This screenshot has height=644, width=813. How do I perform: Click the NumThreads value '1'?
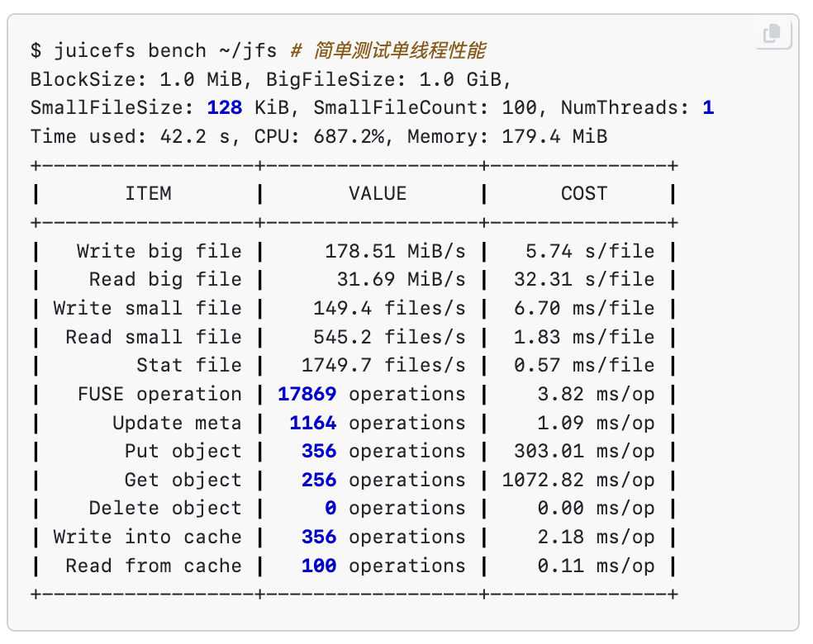708,108
